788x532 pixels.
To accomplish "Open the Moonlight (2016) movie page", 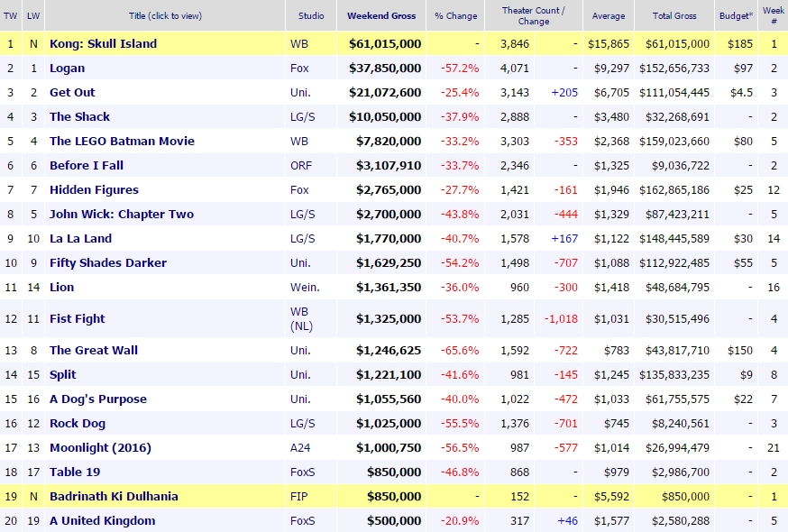I will [100, 447].
